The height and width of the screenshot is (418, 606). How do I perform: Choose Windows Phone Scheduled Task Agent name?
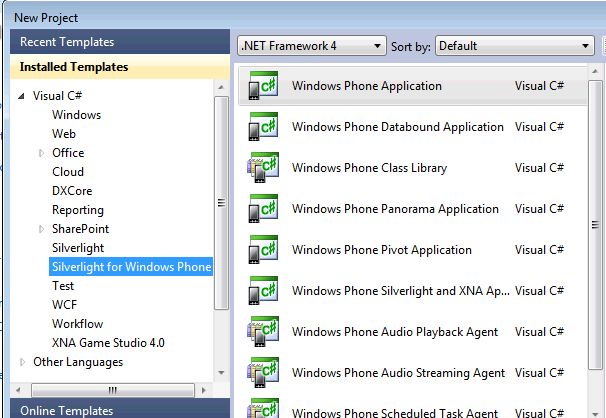pos(395,413)
